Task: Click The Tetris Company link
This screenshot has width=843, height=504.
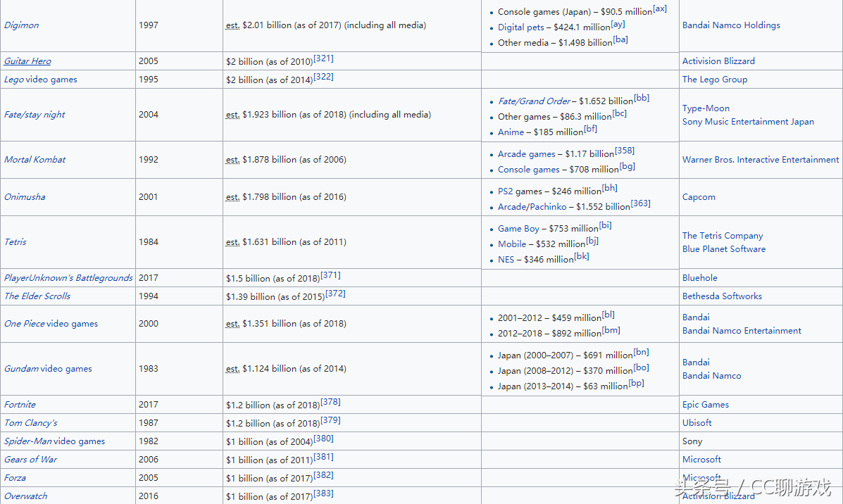Action: (x=723, y=235)
